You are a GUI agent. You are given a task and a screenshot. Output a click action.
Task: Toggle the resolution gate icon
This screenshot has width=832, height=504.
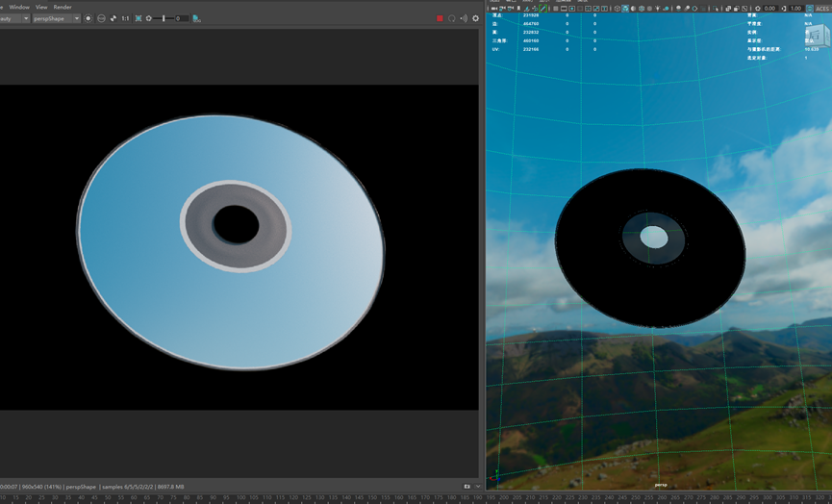571,9
